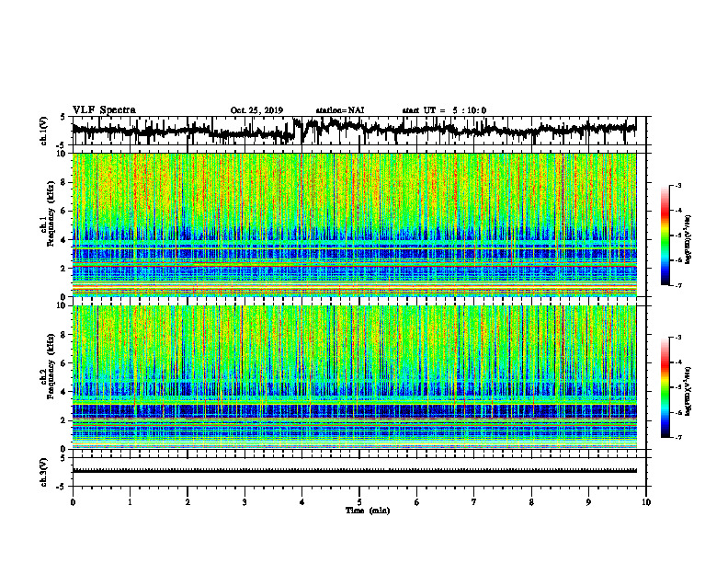Click time axis tick label "8"
The image size is (728, 563).
point(531,502)
